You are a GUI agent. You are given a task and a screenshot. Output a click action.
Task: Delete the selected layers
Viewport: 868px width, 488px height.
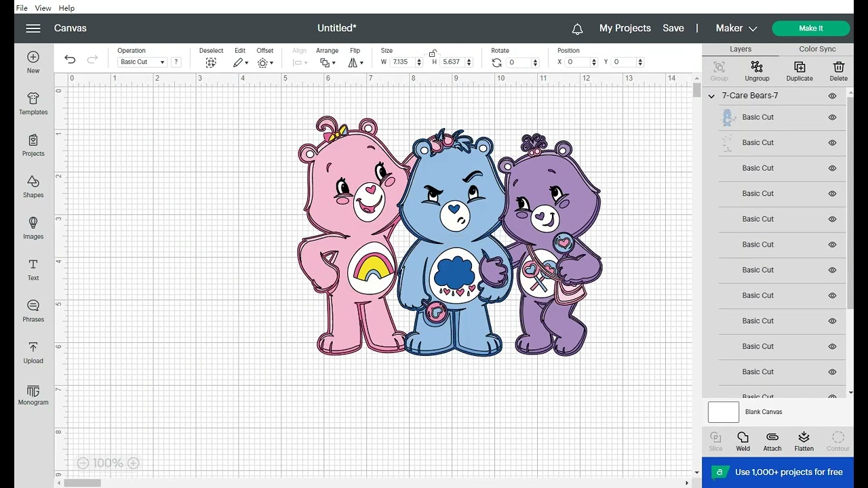pos(838,71)
